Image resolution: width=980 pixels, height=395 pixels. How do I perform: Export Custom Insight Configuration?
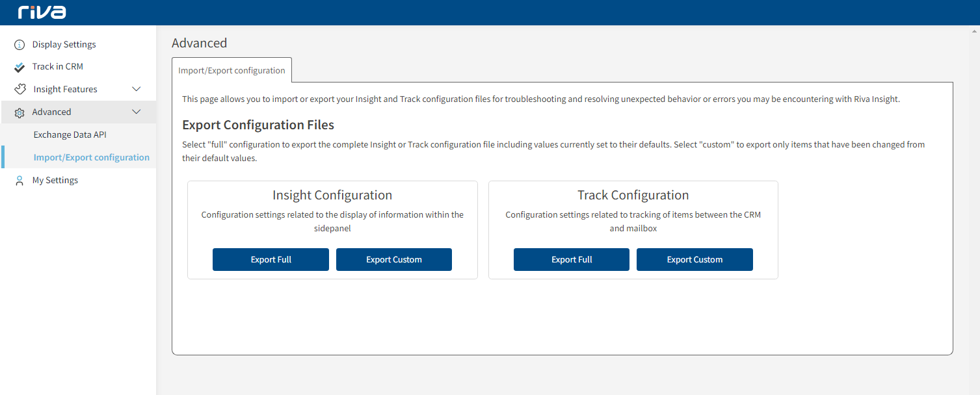tap(394, 259)
